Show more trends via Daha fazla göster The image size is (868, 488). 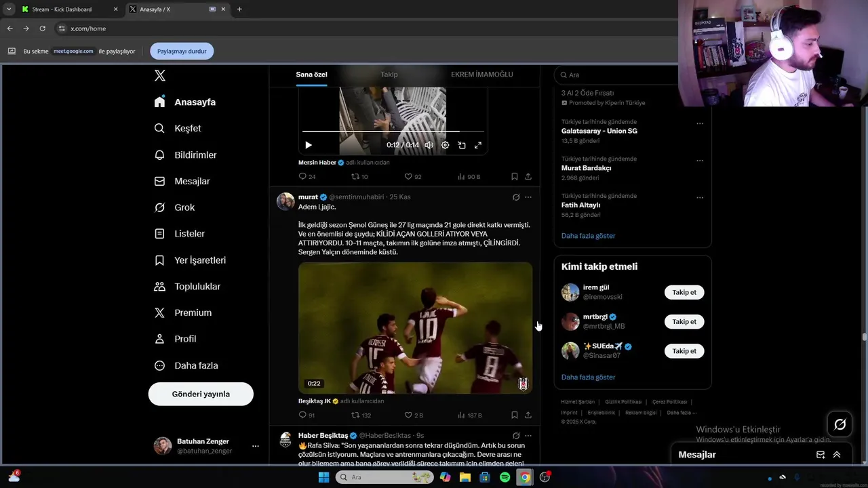588,236
